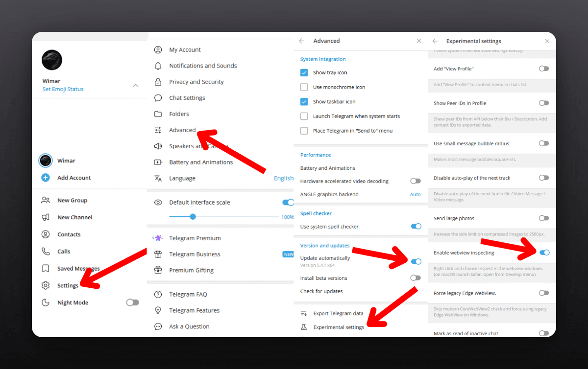Click the Night Mode moon icon
588x369 pixels.
pos(46,302)
